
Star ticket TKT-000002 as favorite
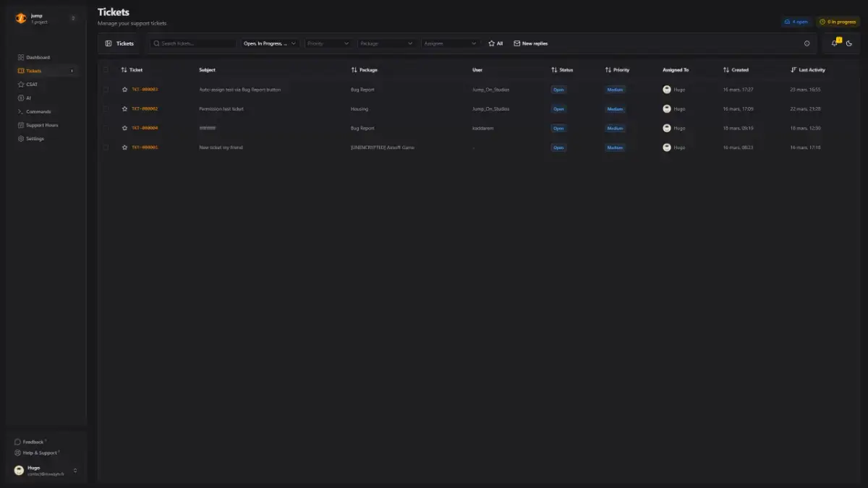pos(124,108)
